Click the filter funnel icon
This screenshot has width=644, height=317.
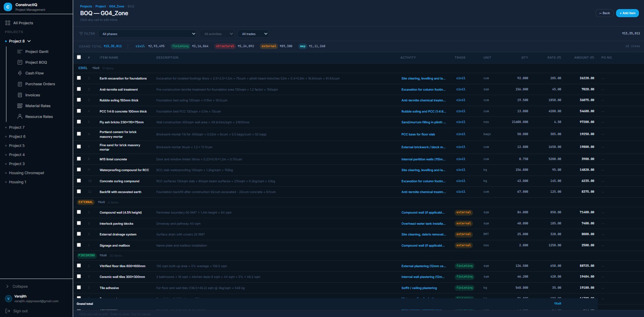point(81,34)
